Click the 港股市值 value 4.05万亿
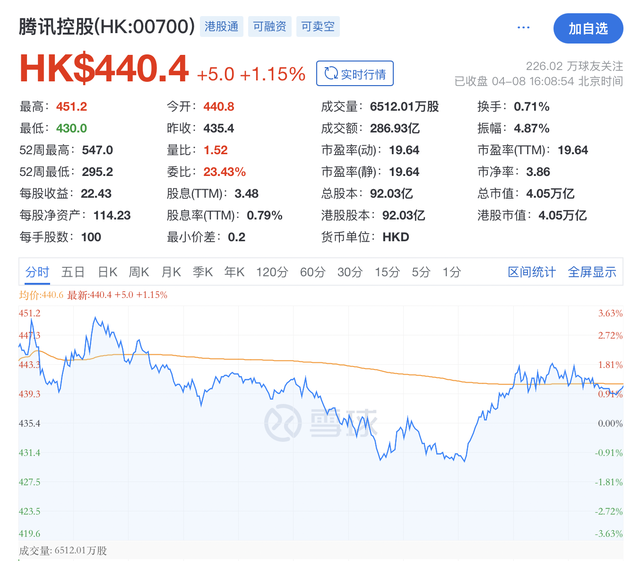Viewport: 640px width, 561px height. coord(562,215)
